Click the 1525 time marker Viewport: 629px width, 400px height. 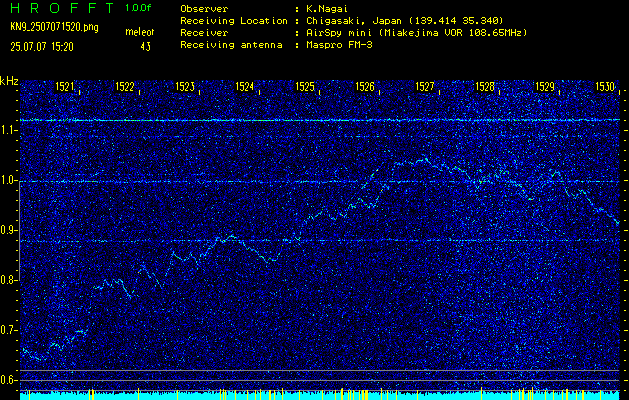pyautogui.click(x=305, y=87)
